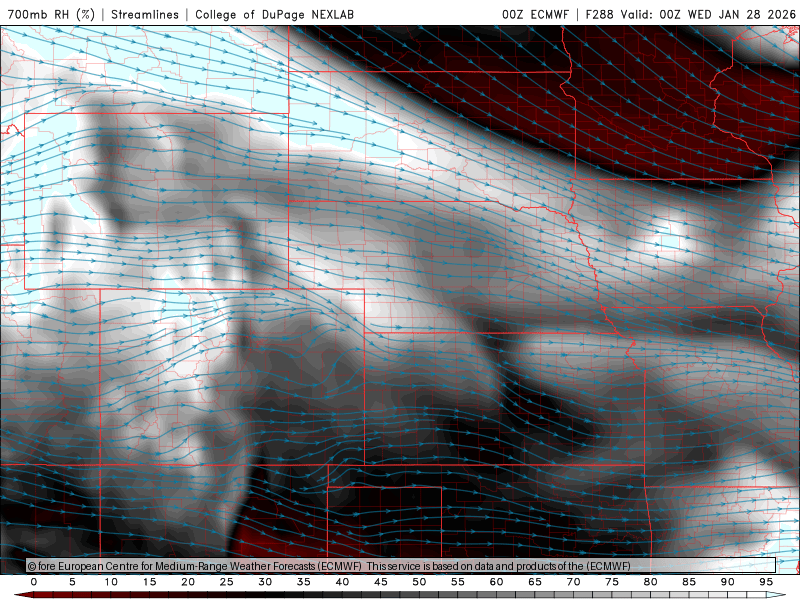Click the "30" colorbar scale label
Viewport: 800px width, 600px height.
pyautogui.click(x=265, y=582)
